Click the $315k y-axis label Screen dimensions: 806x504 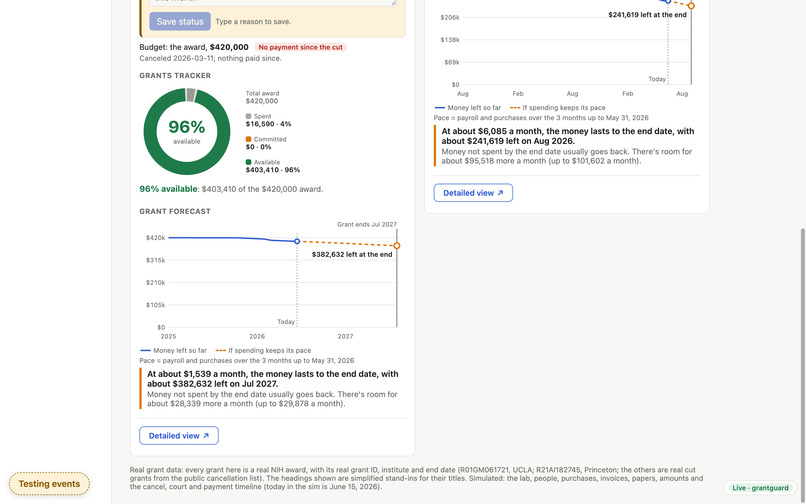tap(155, 260)
